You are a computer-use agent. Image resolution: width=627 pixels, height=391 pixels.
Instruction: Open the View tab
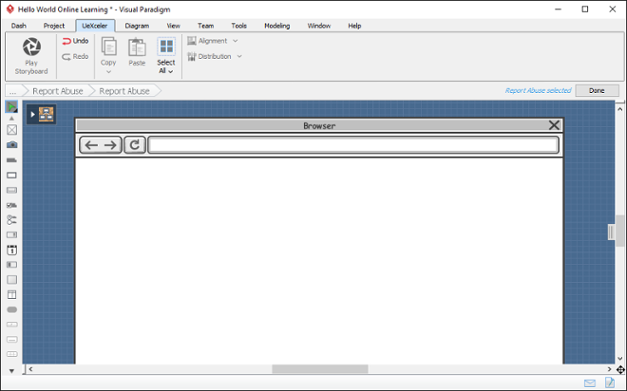pos(173,26)
